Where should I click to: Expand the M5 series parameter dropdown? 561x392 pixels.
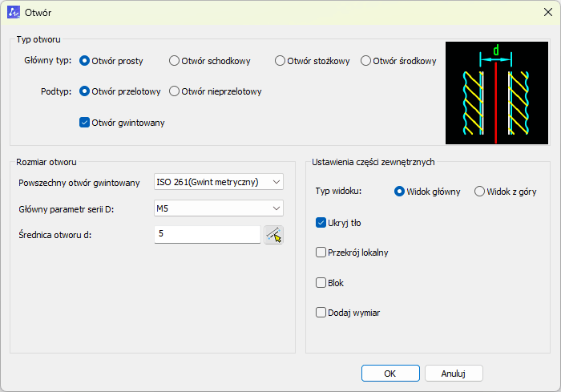pyautogui.click(x=219, y=208)
